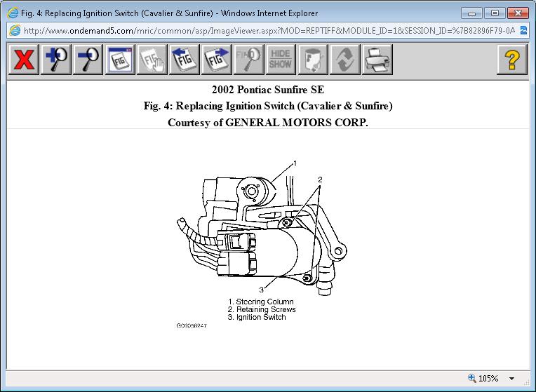
Task: Print the figure using the printer icon
Action: tap(377, 60)
